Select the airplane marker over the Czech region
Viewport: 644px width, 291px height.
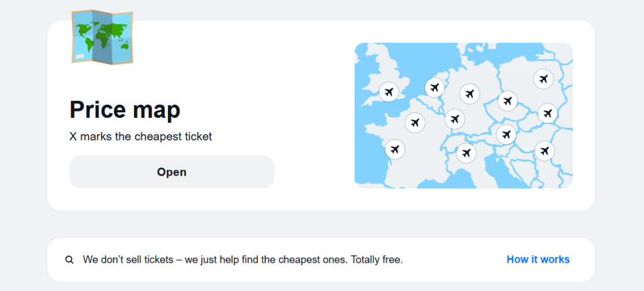coord(507,100)
